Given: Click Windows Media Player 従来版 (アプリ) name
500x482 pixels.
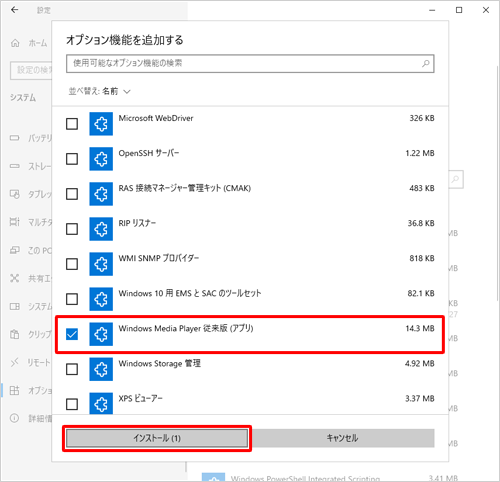Looking at the screenshot, I should click(186, 329).
